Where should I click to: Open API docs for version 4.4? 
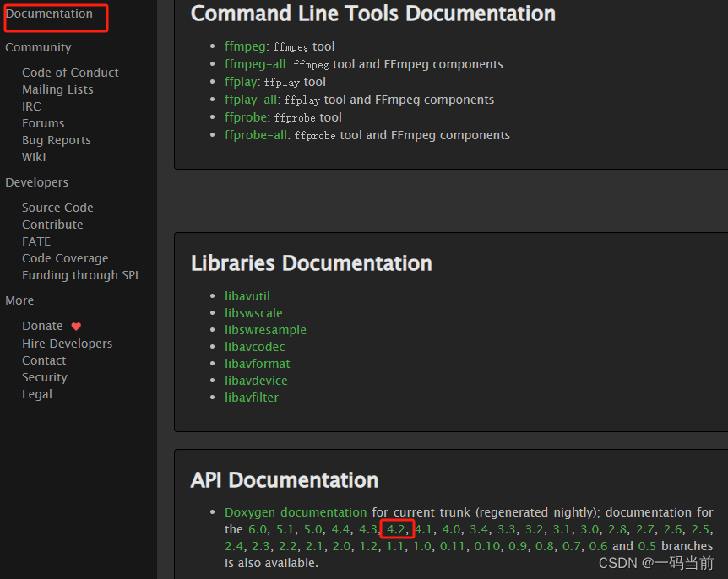(x=340, y=529)
